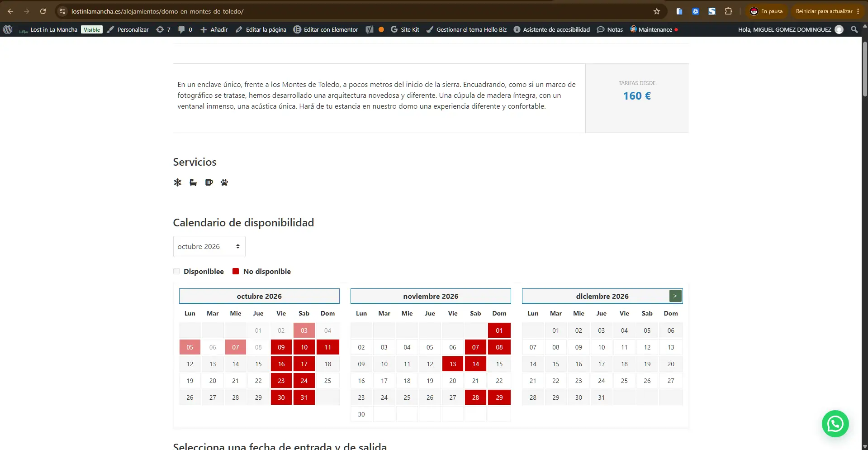
Task: Open the browser extensions puzzle icon
Action: 728,11
